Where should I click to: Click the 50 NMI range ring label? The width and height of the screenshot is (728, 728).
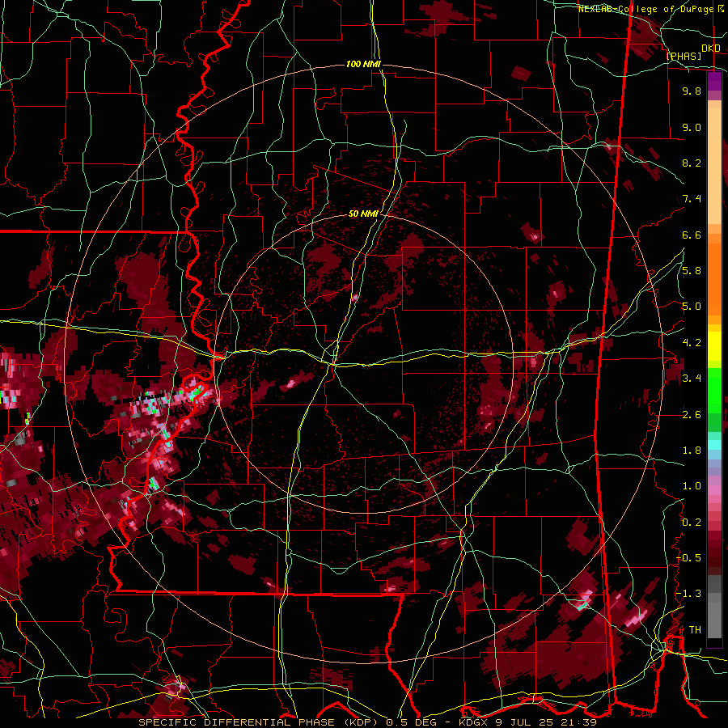(x=363, y=214)
